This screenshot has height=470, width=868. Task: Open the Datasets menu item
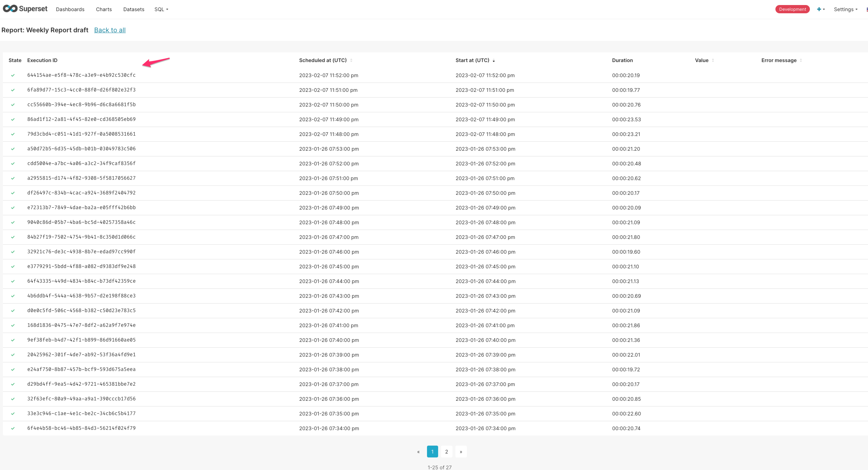[x=133, y=9]
